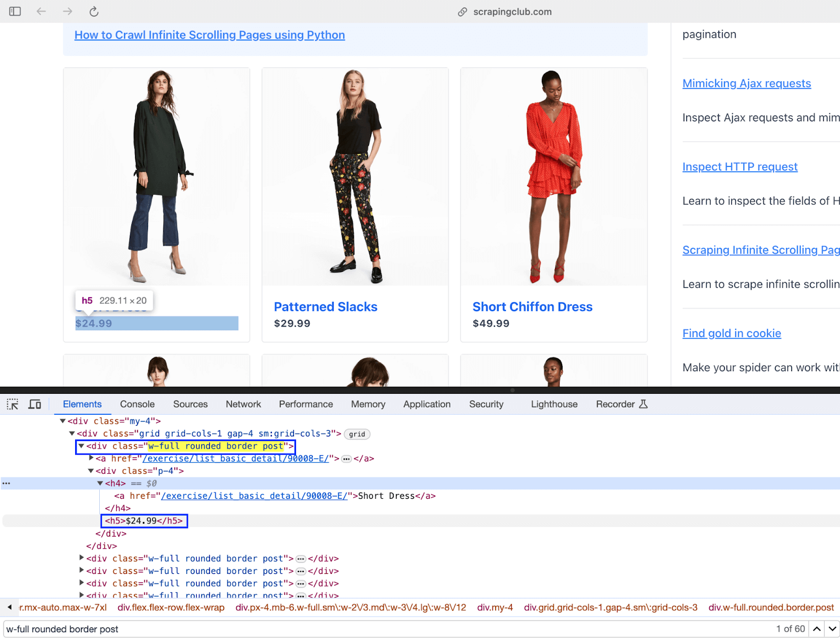Click the Mimicking Ajax requests link
The width and height of the screenshot is (840, 638).
pyautogui.click(x=746, y=83)
